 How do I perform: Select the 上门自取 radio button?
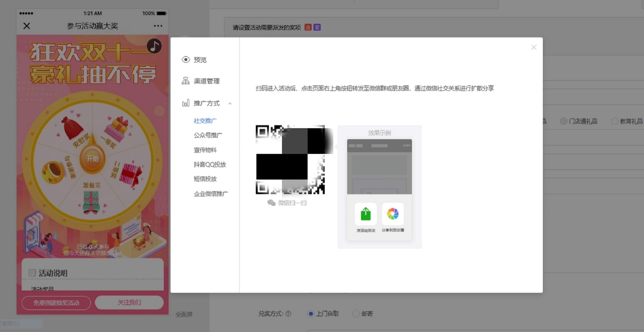click(310, 313)
